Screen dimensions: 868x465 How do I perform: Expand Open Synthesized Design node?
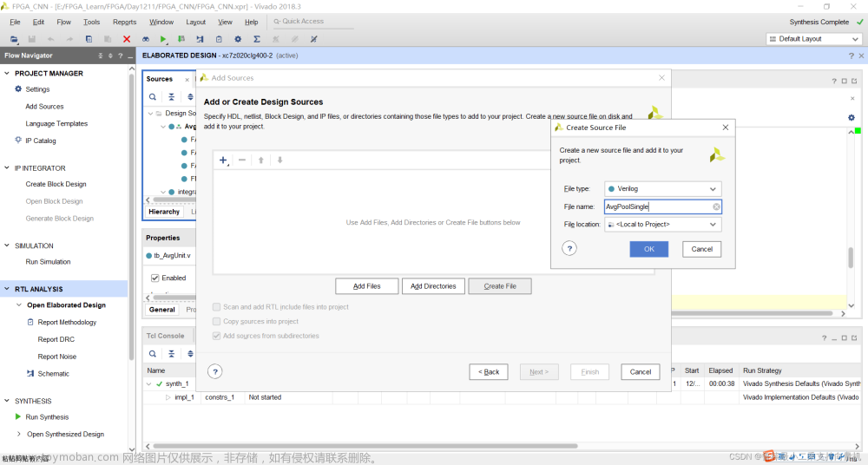[19, 434]
